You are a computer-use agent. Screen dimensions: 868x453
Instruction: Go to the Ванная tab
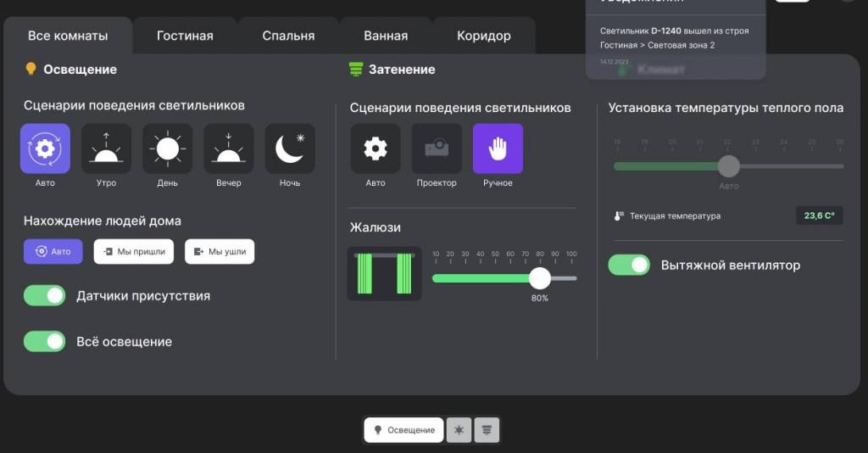(386, 36)
